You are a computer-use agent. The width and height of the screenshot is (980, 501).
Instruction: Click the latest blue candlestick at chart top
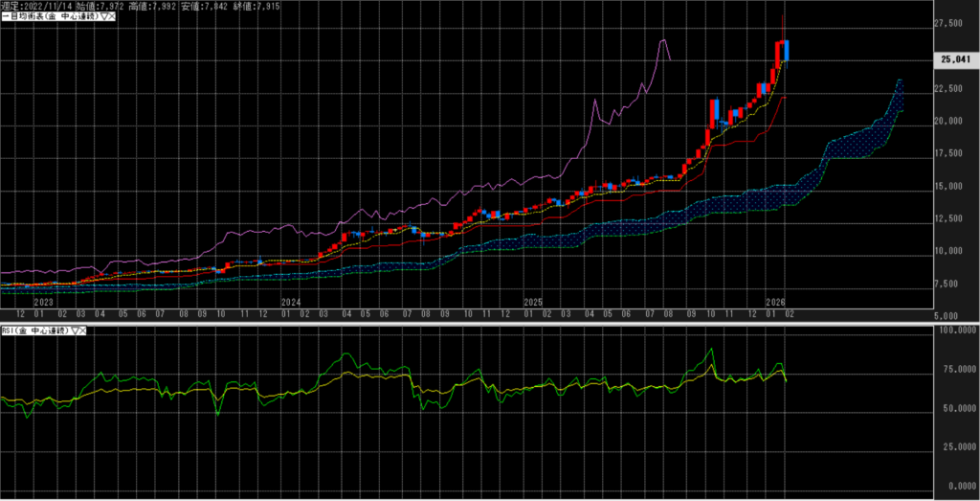pos(787,51)
